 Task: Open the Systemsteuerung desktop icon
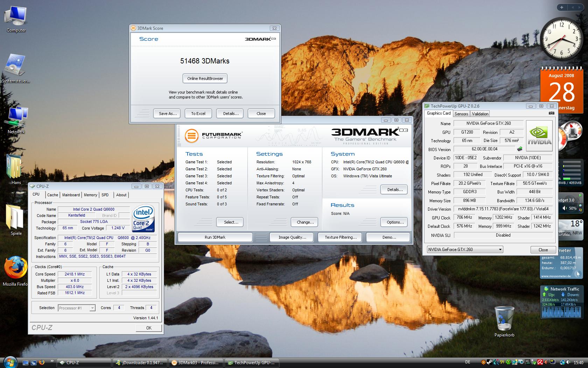pos(15,69)
